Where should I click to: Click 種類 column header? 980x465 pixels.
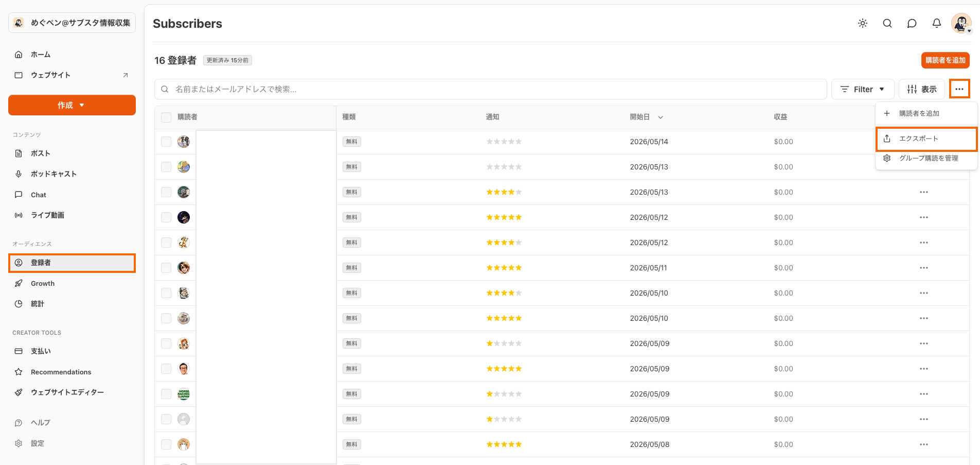(x=349, y=117)
